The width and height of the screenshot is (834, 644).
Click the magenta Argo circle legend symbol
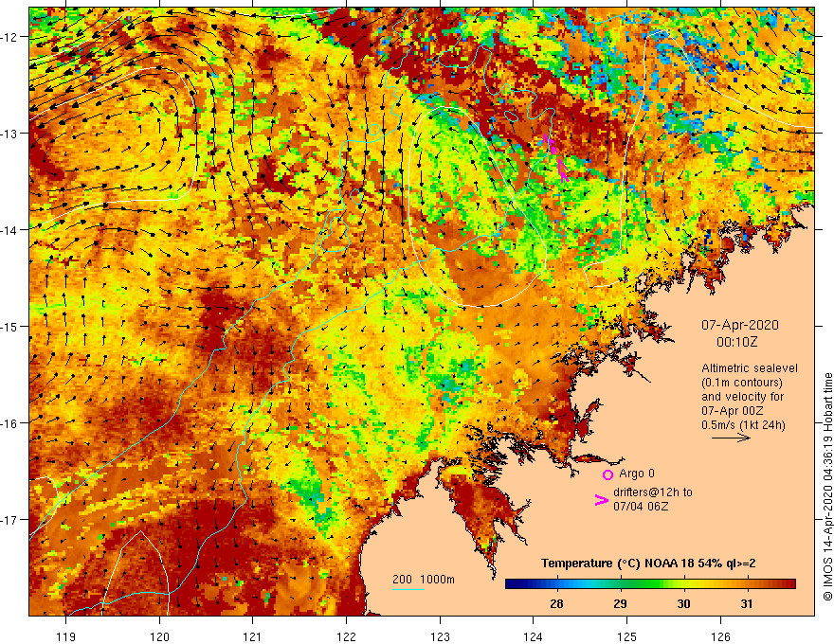click(x=607, y=474)
